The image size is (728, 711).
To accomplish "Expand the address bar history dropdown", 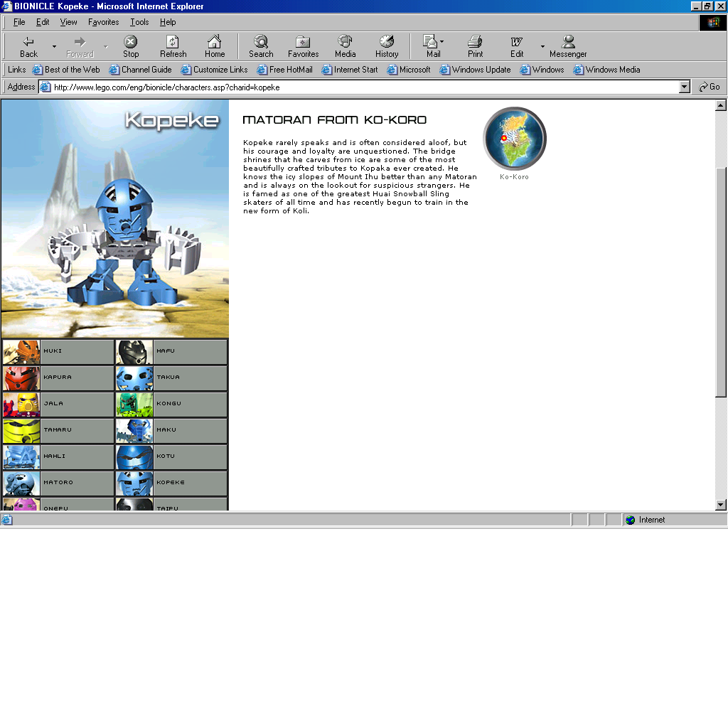I will tap(685, 87).
